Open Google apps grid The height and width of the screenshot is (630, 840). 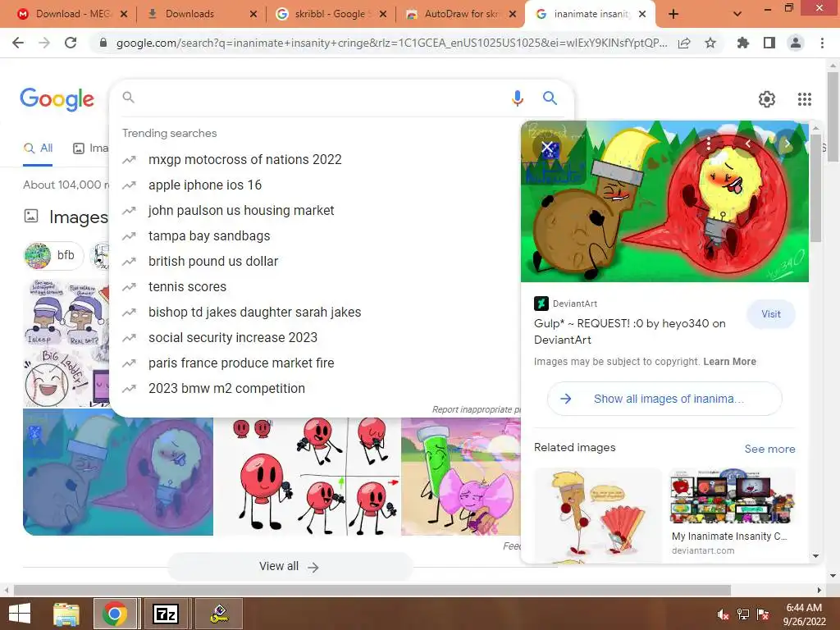(804, 99)
